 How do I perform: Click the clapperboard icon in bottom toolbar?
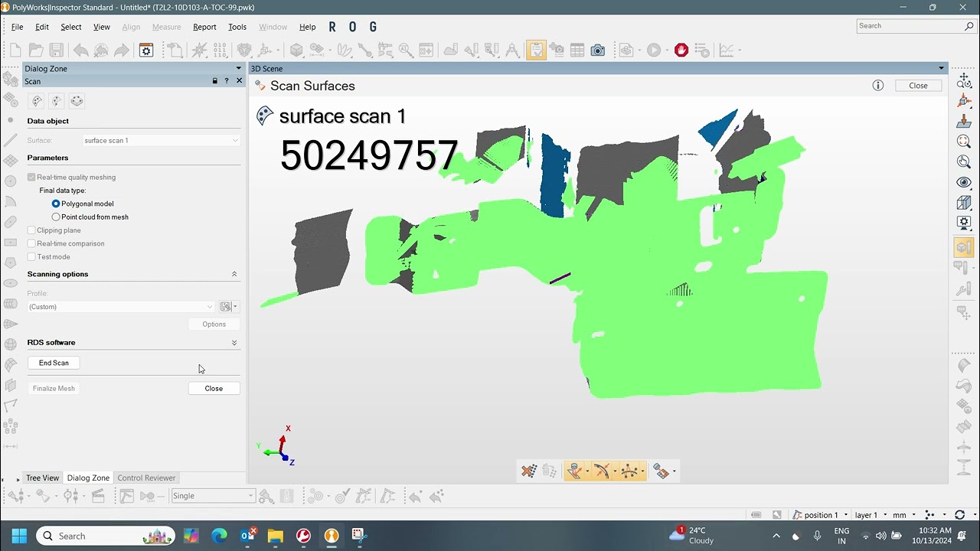(x=98, y=496)
